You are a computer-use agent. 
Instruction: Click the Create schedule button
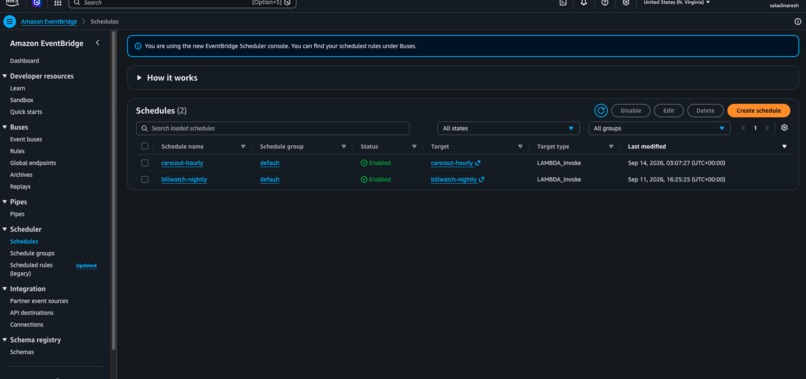coord(758,111)
